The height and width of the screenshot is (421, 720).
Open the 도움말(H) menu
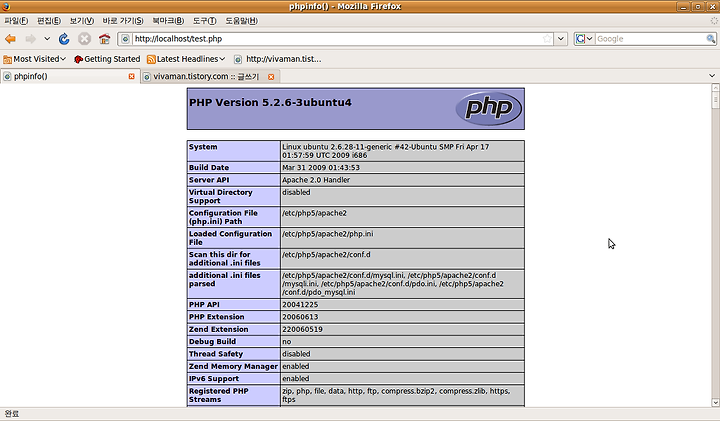[242, 21]
